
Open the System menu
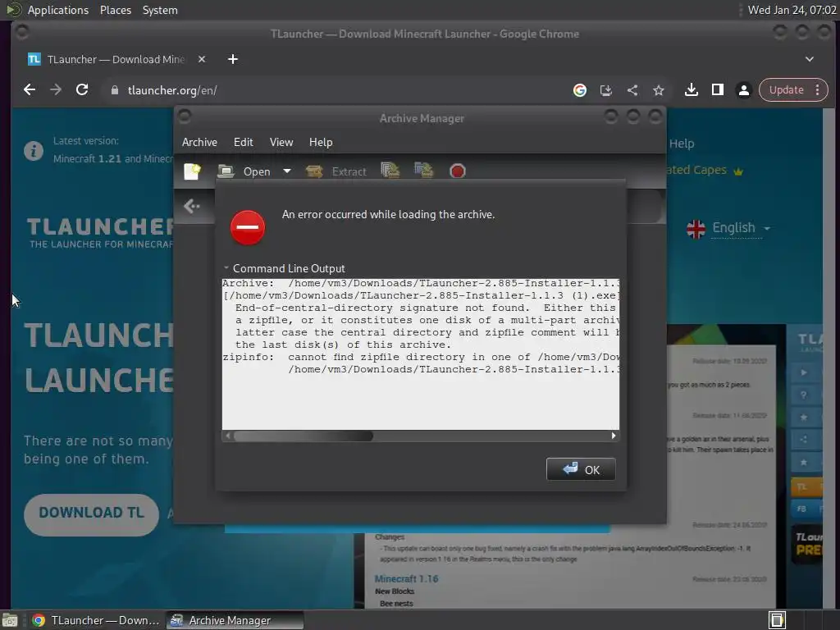point(160,10)
